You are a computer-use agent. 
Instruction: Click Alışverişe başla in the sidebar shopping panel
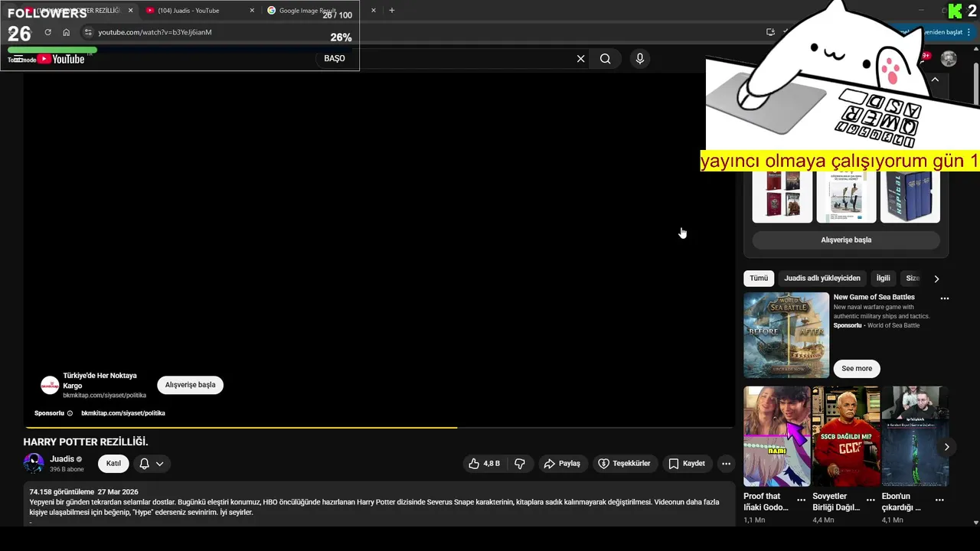(x=846, y=240)
